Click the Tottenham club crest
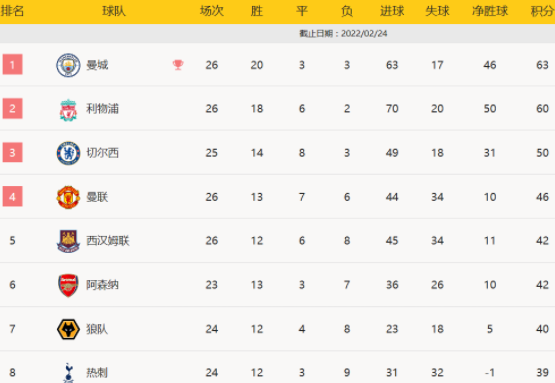The height and width of the screenshot is (383, 555). (69, 373)
